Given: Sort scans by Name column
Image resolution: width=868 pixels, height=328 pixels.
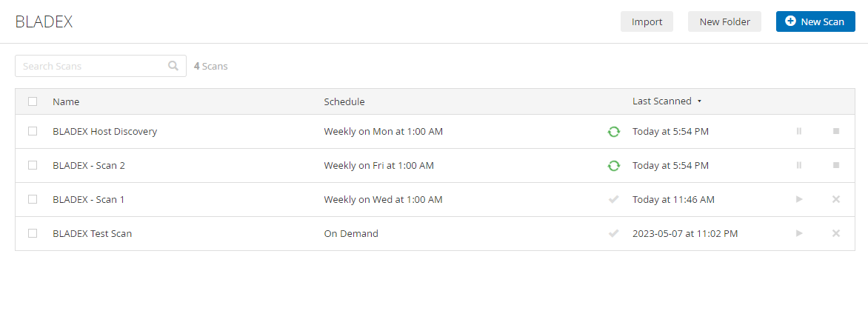Looking at the screenshot, I should [66, 101].
